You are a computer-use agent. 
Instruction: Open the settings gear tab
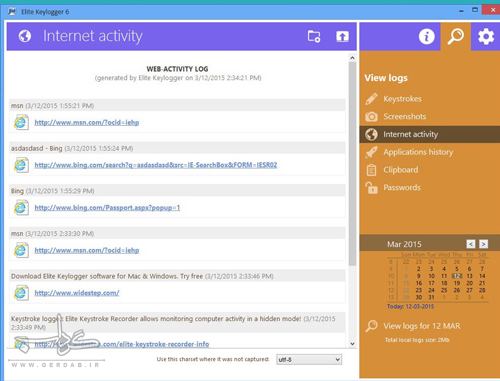click(486, 36)
